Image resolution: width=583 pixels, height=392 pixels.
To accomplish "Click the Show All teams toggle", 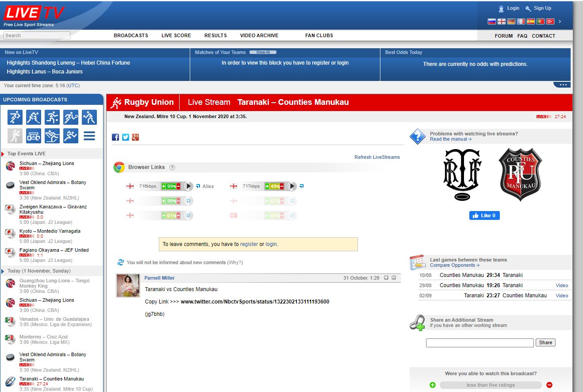I will (x=263, y=52).
